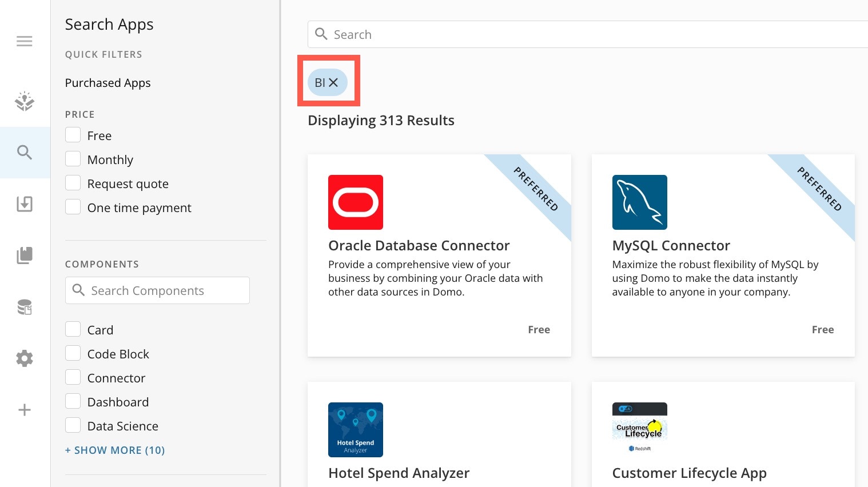
Task: Click the Oracle connector description text
Action: [x=436, y=278]
